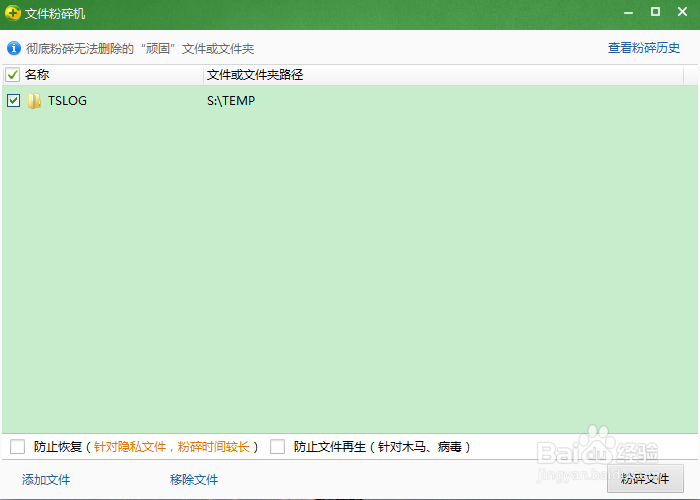
Task: Open the 查看粉碎历史 link
Action: [x=644, y=48]
